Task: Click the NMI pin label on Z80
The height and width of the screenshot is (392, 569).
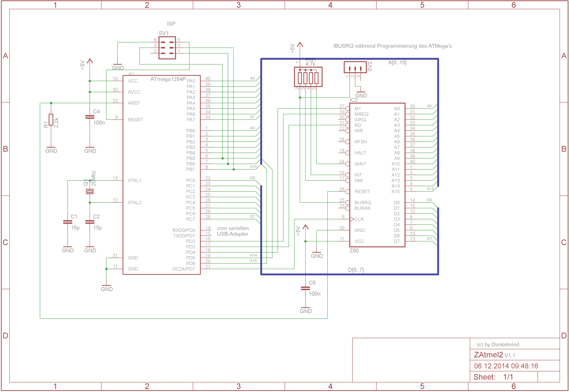Action: click(x=359, y=181)
